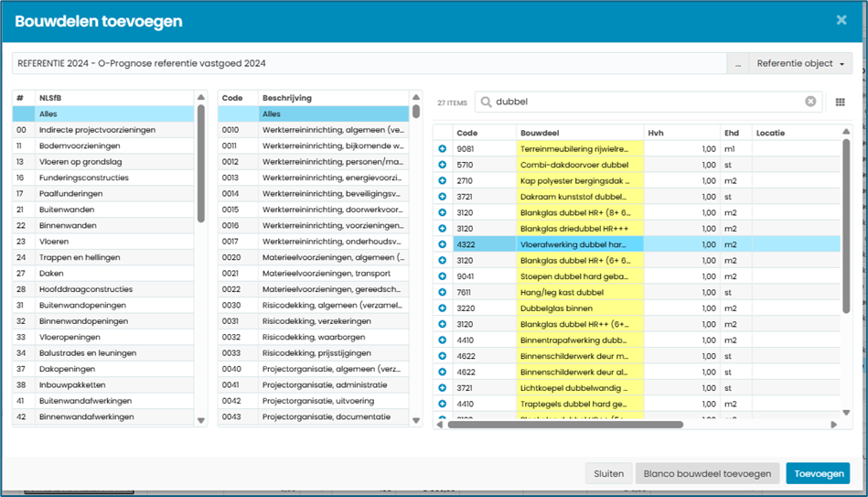Screen dimensions: 868x497
Task: Select 00 Indirecte projectvoorzieningen
Action: (x=103, y=130)
